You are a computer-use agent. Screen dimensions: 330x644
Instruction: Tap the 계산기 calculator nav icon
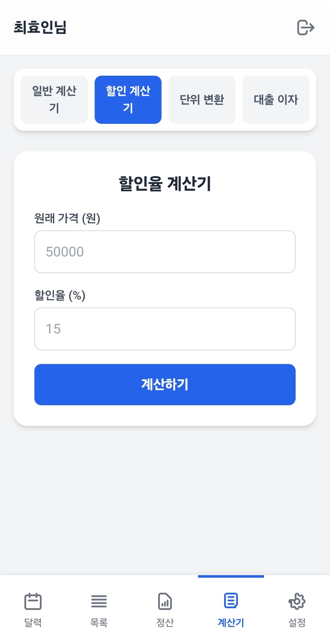pos(231,601)
